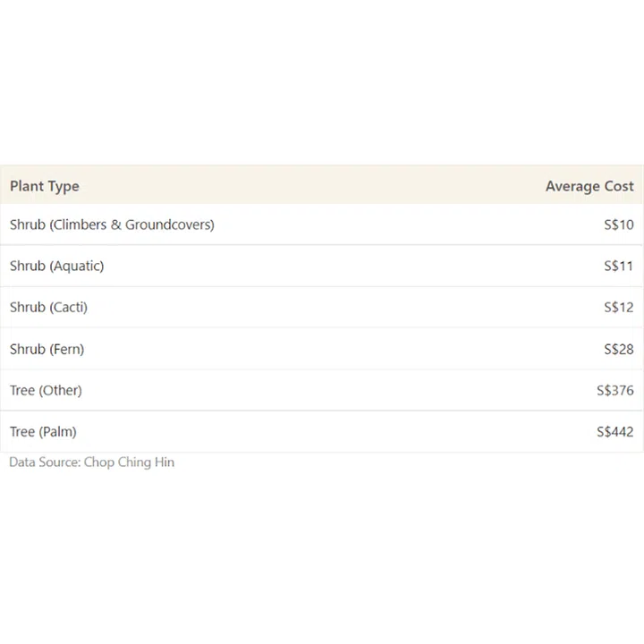
Task: Click the words "Data Source:" in the caption
Action: [x=45, y=462]
